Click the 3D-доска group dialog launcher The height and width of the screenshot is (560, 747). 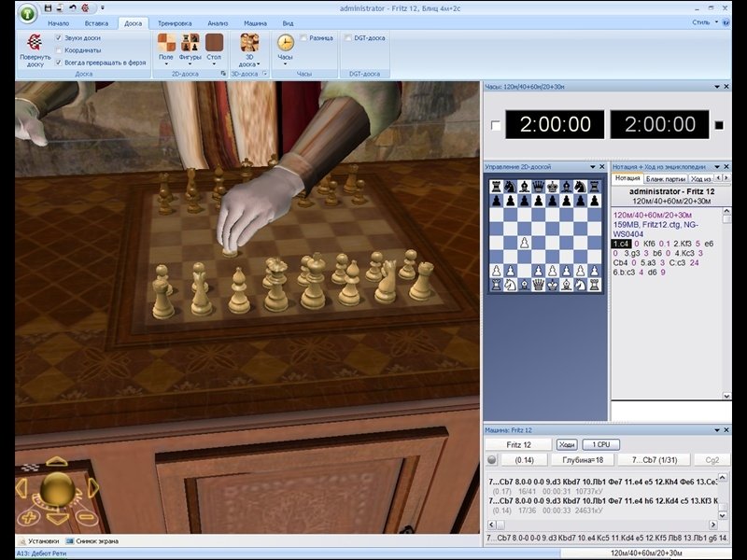click(x=265, y=74)
